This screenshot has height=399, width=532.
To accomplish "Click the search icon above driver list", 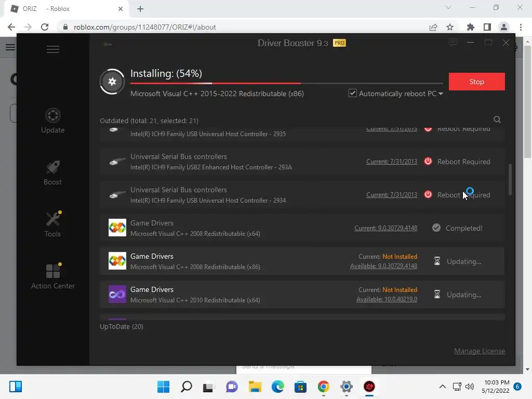I will pos(497,119).
